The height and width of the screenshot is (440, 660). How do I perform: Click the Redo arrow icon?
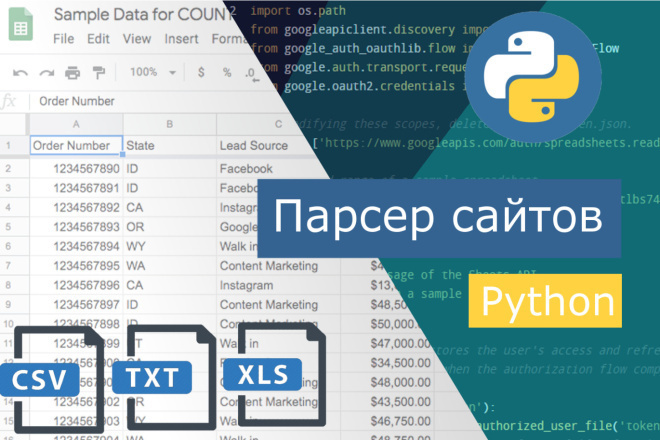(46, 73)
